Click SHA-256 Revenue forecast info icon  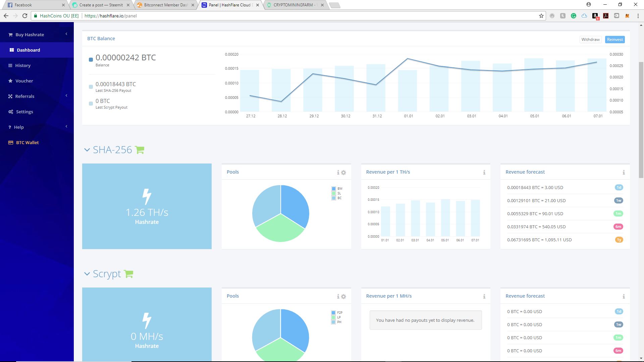(624, 172)
